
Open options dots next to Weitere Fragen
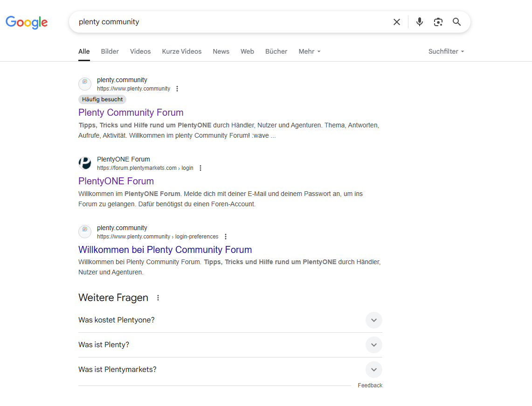158,298
